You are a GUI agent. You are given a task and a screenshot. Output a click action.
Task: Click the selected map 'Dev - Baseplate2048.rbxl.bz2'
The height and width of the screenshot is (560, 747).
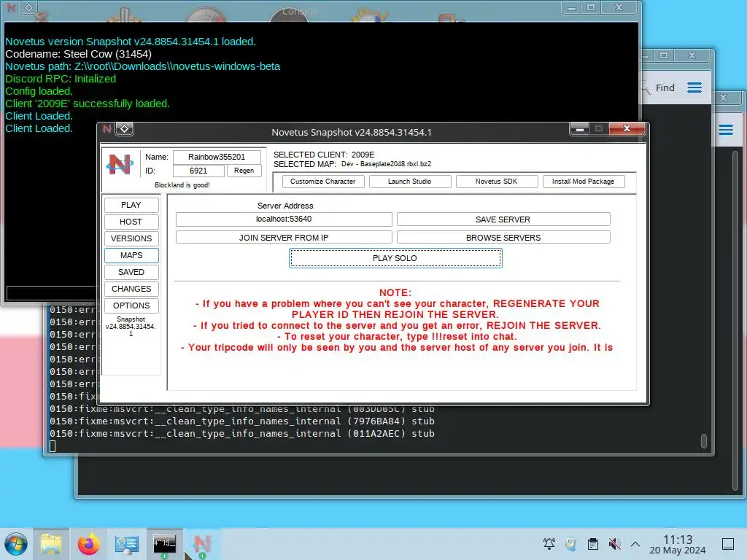pos(386,164)
